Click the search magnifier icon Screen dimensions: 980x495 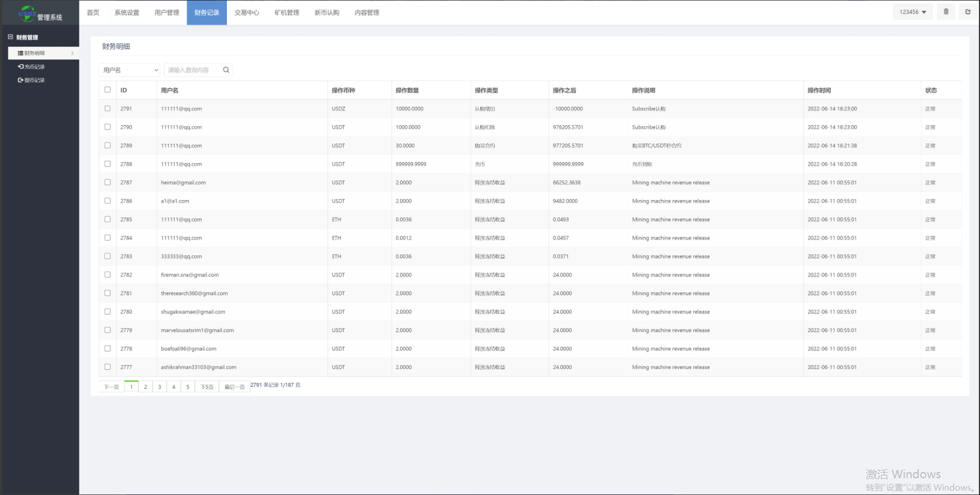click(226, 70)
